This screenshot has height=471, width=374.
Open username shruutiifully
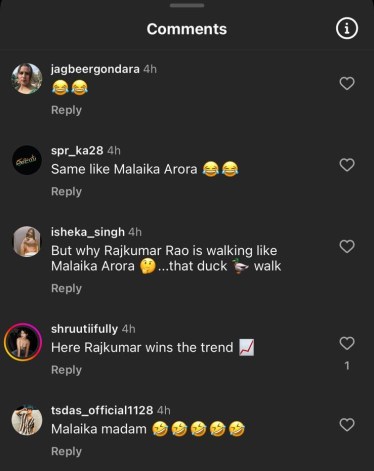(x=84, y=329)
